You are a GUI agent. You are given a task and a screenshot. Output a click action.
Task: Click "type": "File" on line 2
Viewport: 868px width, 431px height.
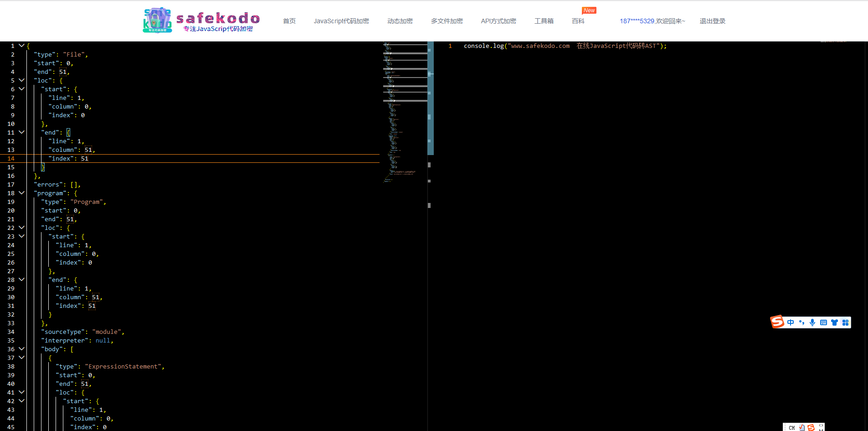click(61, 54)
